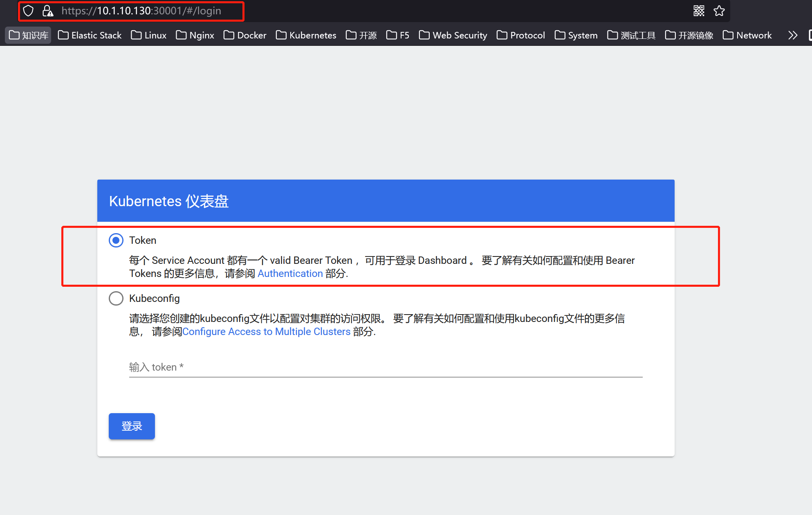
Task: Open the Network bookmark folder
Action: tap(747, 36)
